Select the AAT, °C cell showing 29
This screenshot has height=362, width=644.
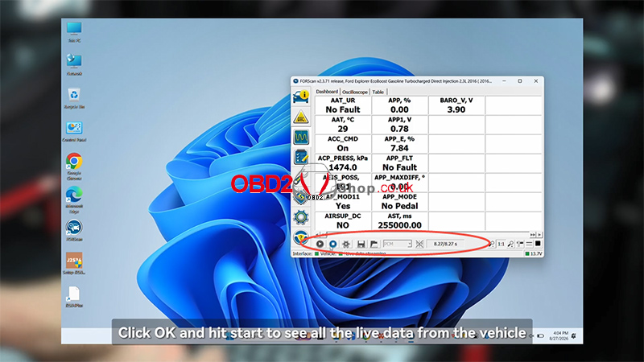(x=343, y=125)
